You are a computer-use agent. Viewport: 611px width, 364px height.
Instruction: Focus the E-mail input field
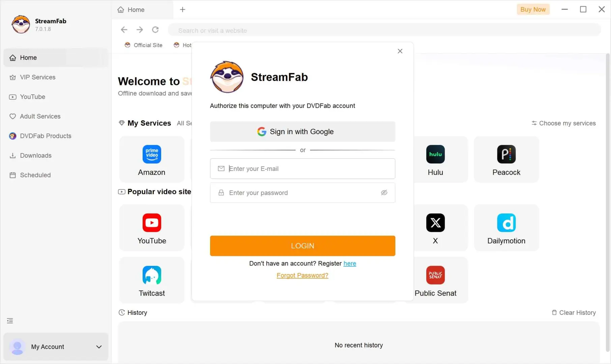pos(302,169)
